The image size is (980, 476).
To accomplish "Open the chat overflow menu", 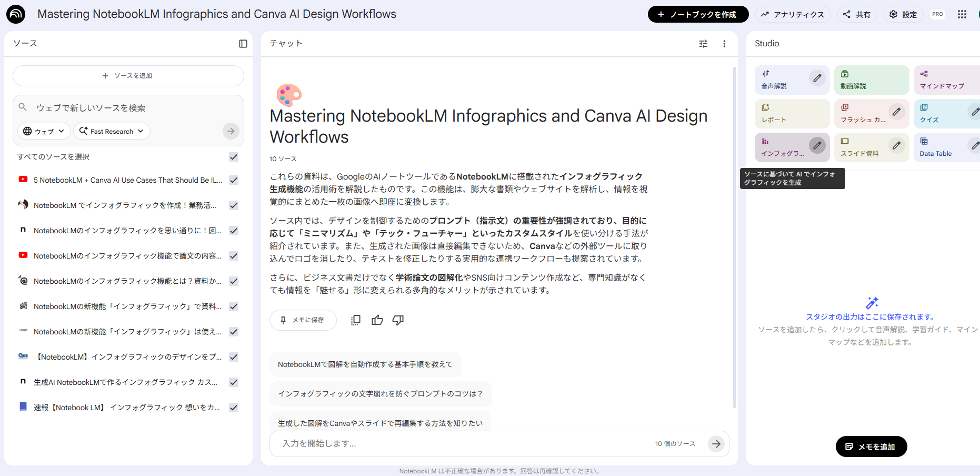I will [724, 43].
